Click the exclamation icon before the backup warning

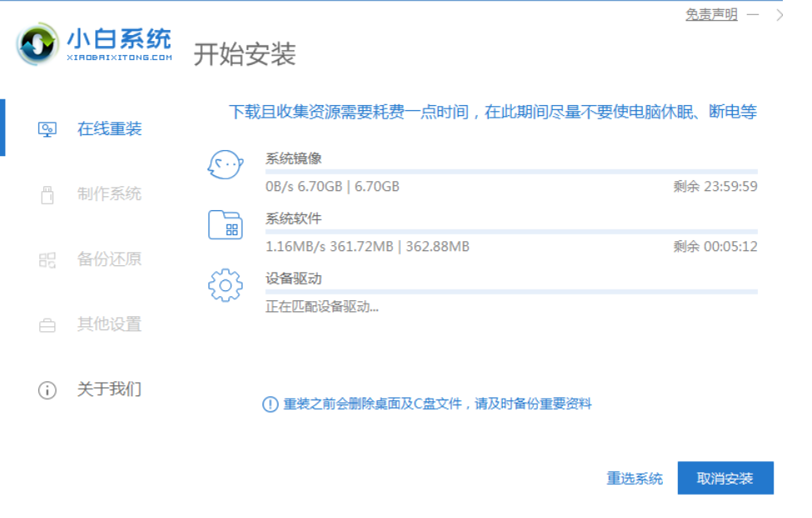pos(270,405)
